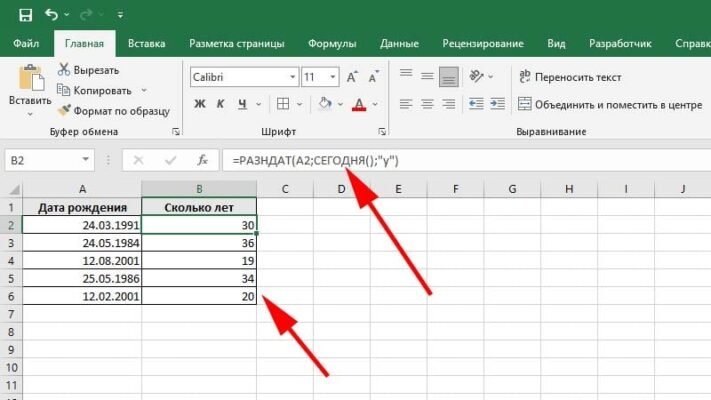Click the Insert Function fx icon
The width and height of the screenshot is (711, 400).
[202, 160]
